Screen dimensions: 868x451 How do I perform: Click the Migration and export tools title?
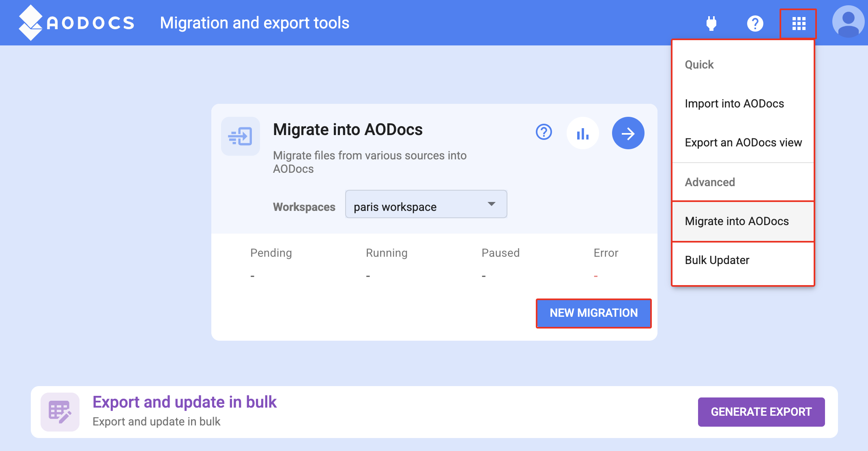click(255, 23)
